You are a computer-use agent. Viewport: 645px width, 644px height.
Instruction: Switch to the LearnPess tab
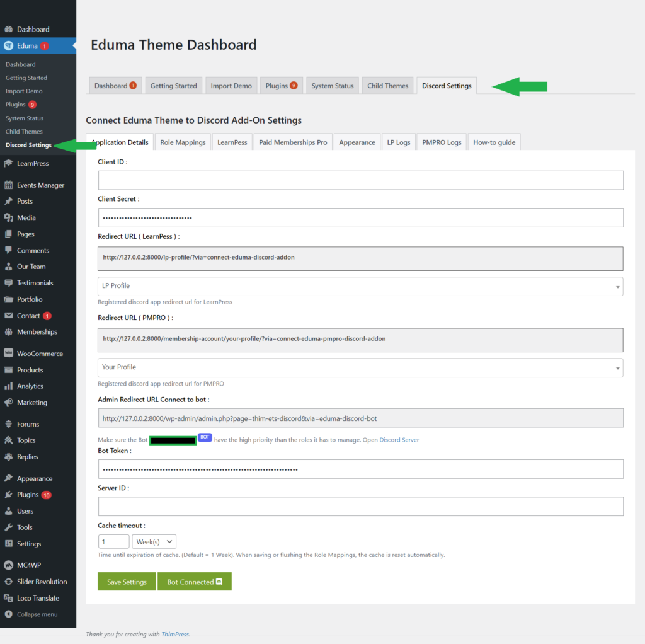click(232, 142)
